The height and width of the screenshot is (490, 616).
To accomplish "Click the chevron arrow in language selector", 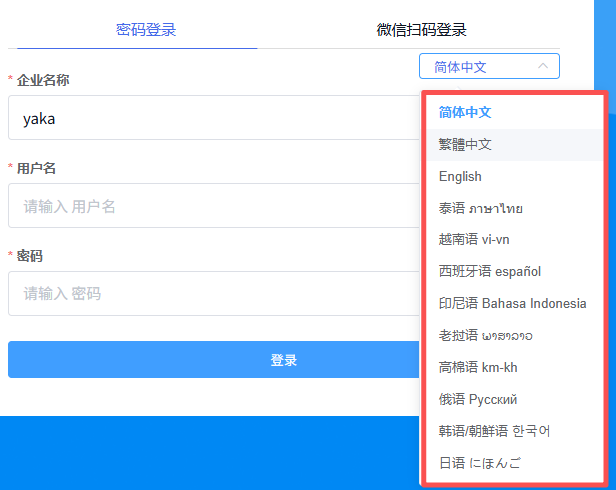I will point(543,67).
